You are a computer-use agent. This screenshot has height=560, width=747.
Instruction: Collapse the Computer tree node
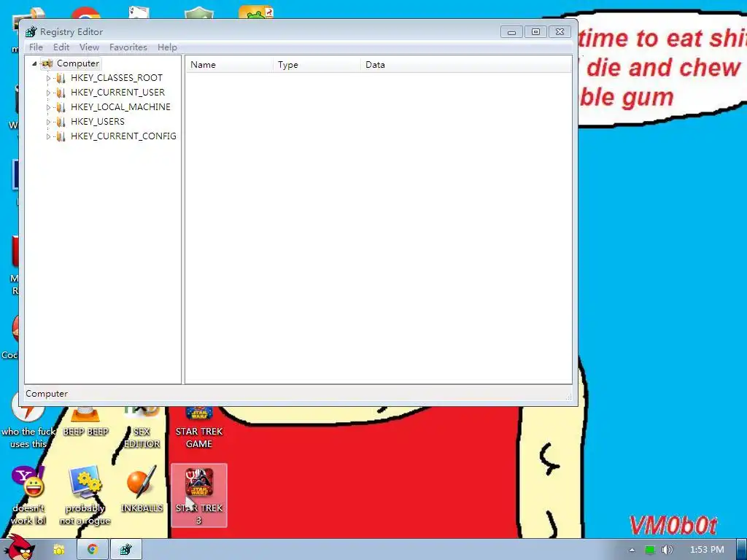(x=34, y=63)
